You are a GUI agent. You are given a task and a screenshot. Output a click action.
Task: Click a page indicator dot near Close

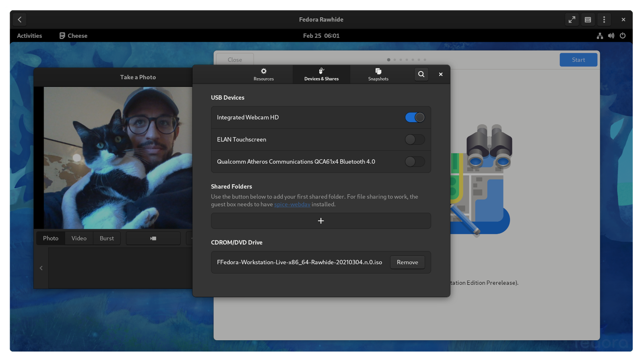coord(389,60)
